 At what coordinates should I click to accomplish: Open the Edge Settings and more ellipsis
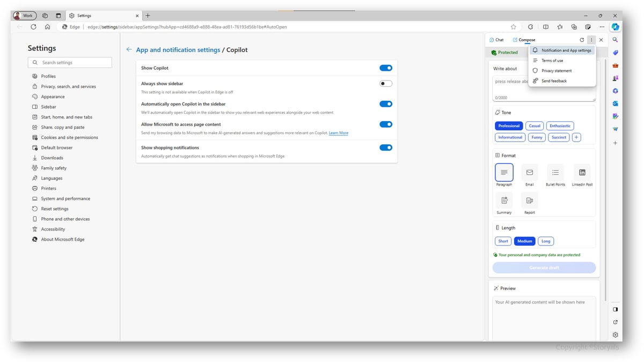pos(602,27)
